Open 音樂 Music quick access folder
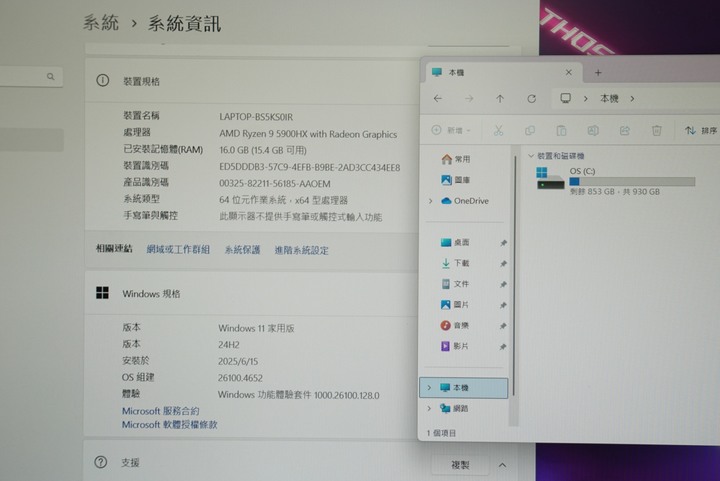The height and width of the screenshot is (481, 720). [x=455, y=325]
